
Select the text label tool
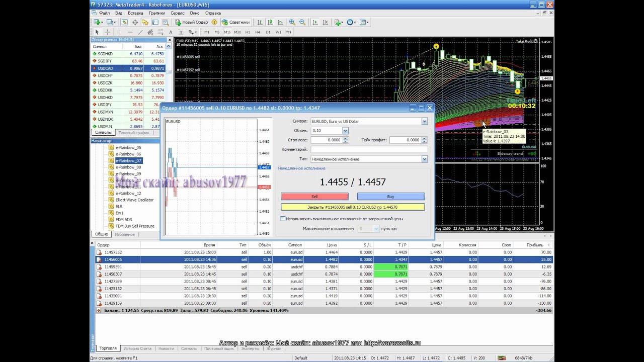coord(181,32)
